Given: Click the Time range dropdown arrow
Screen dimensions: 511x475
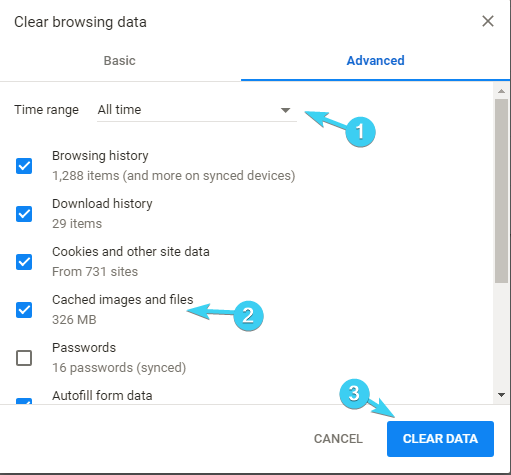Looking at the screenshot, I should point(285,110).
